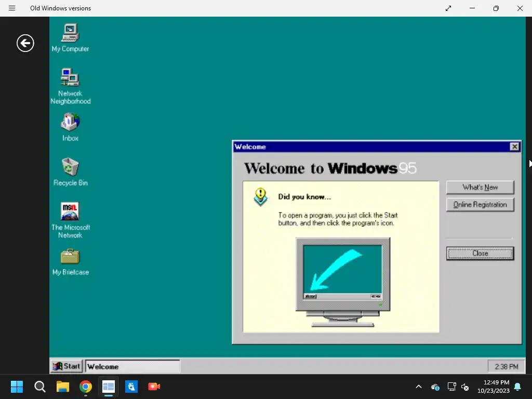Click the muted volume tray icon
The width and height of the screenshot is (532, 399).
point(465,387)
